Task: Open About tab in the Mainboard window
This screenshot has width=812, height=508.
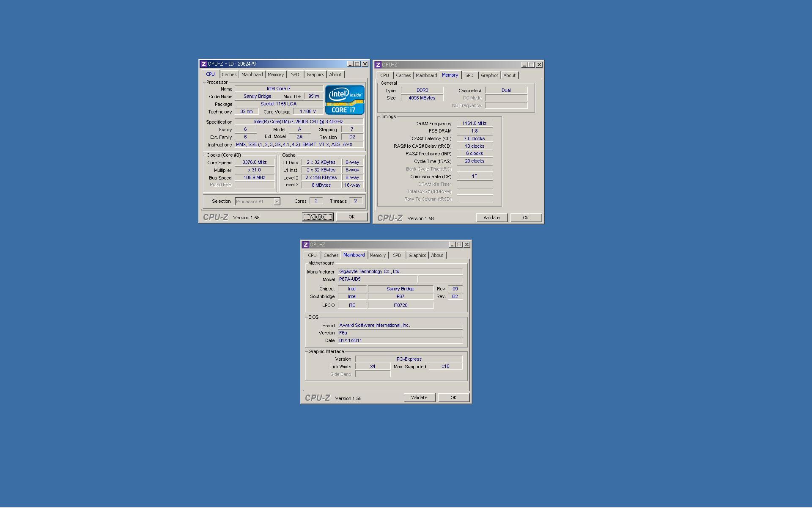Action: 437,255
